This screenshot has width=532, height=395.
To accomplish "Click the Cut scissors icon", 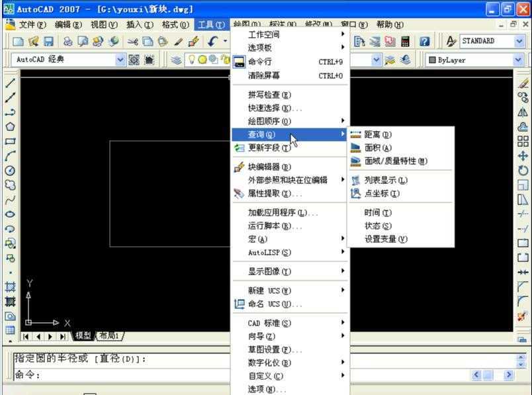I will (x=132, y=42).
